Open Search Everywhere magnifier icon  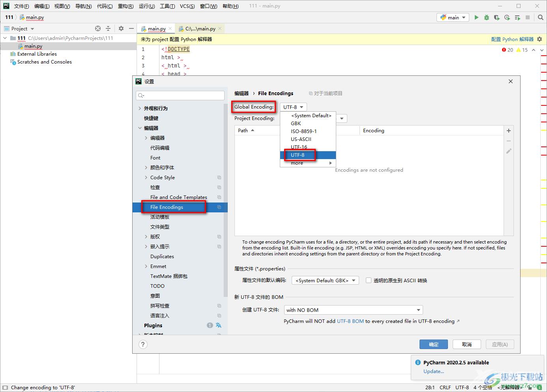[x=541, y=17]
